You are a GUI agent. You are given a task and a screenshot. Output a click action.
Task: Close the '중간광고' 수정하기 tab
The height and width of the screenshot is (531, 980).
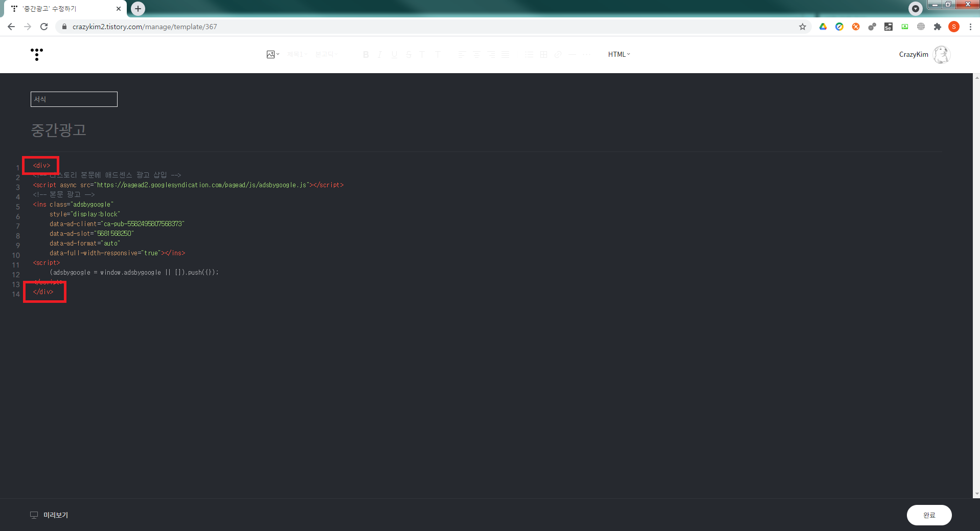point(119,9)
